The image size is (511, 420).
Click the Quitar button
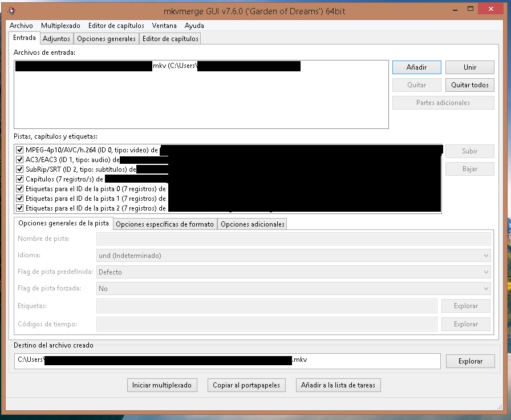pyautogui.click(x=416, y=85)
